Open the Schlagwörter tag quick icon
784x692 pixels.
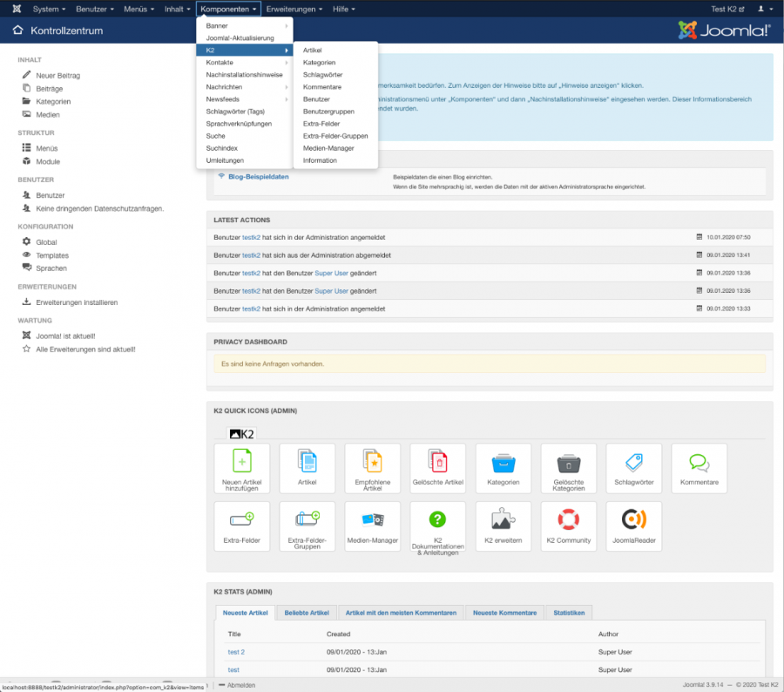(634, 468)
